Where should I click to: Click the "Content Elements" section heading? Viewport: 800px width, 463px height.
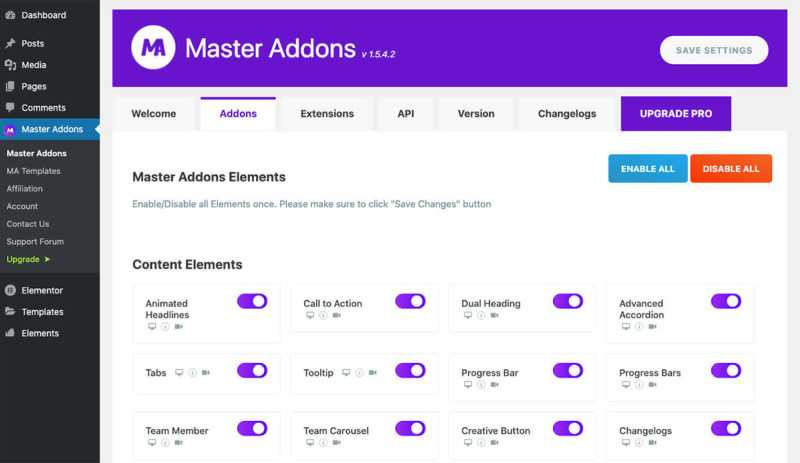tap(187, 264)
